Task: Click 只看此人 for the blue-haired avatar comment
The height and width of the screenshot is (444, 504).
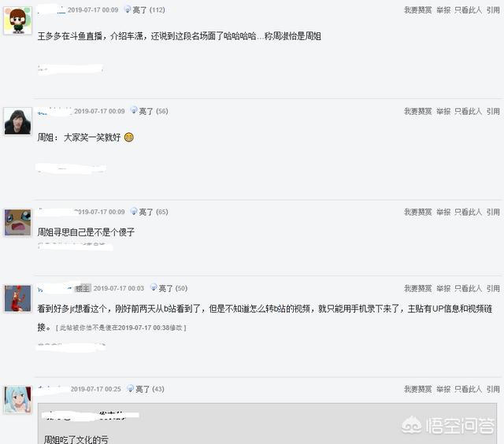Action: click(x=468, y=389)
